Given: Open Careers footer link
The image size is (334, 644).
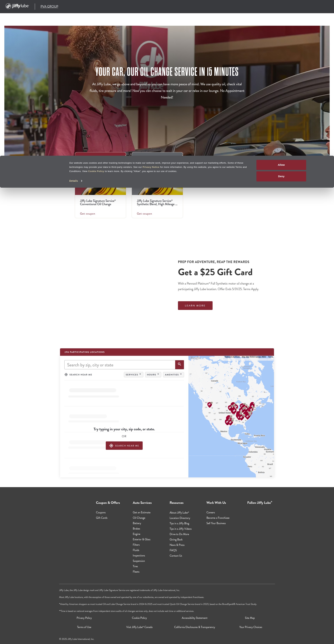Looking at the screenshot, I should [x=210, y=512].
